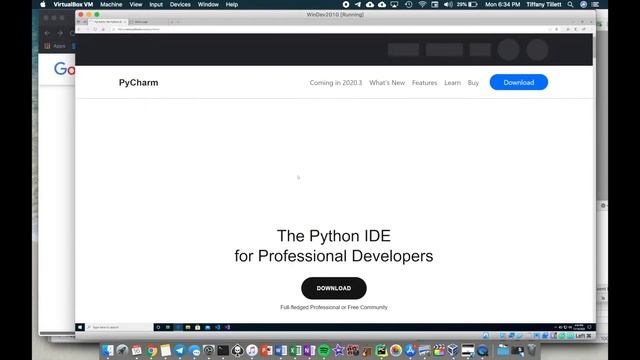The image size is (640, 360).
Task: Click the Google logo in background Chrome window
Action: click(64, 69)
